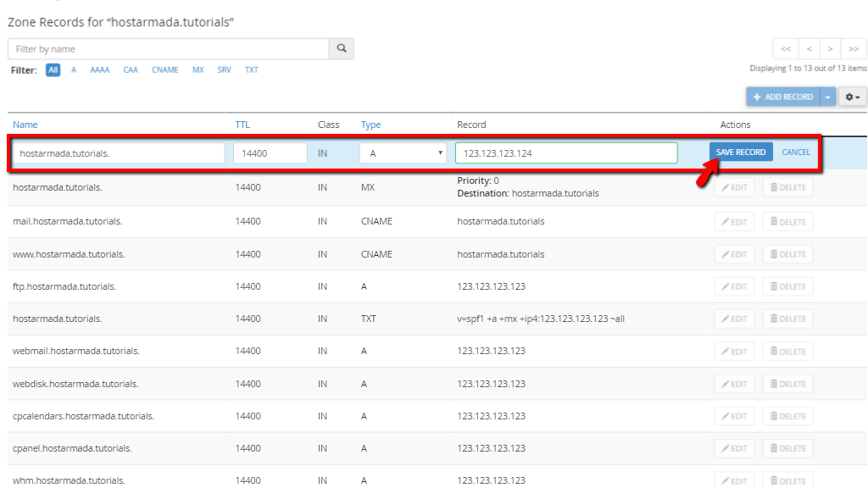868x488 pixels.
Task: Cancel editing the record
Action: click(796, 152)
